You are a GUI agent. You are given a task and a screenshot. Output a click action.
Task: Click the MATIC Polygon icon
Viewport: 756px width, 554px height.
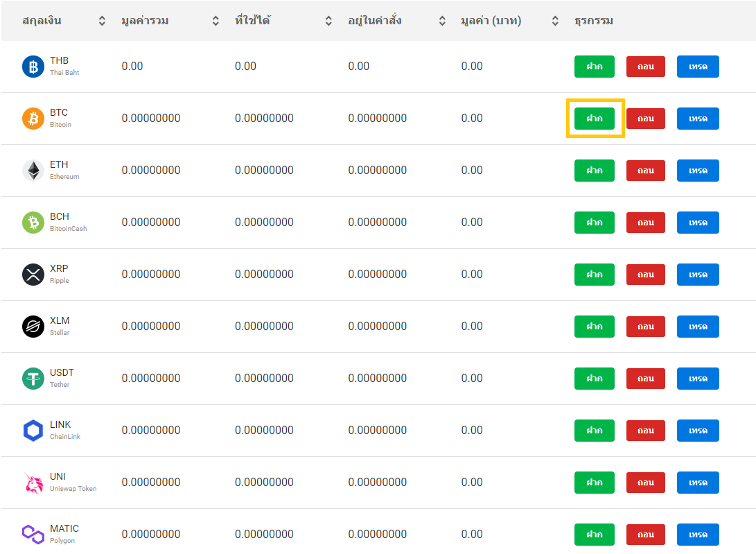(x=33, y=534)
